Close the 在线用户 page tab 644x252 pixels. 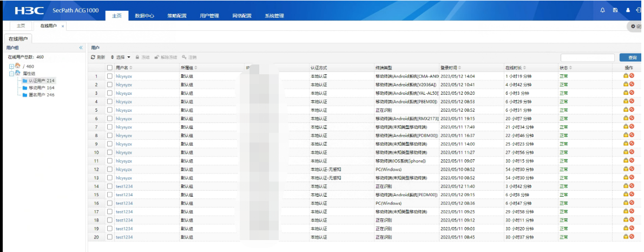pyautogui.click(x=63, y=26)
